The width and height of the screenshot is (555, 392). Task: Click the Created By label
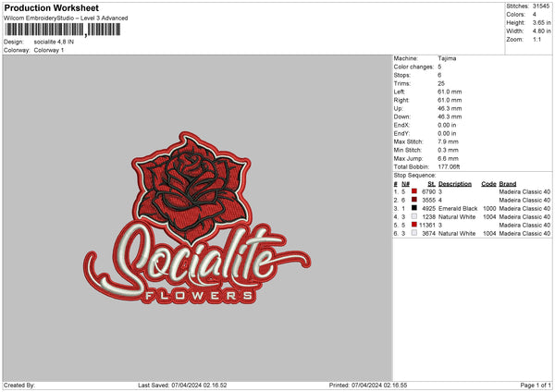pyautogui.click(x=19, y=385)
